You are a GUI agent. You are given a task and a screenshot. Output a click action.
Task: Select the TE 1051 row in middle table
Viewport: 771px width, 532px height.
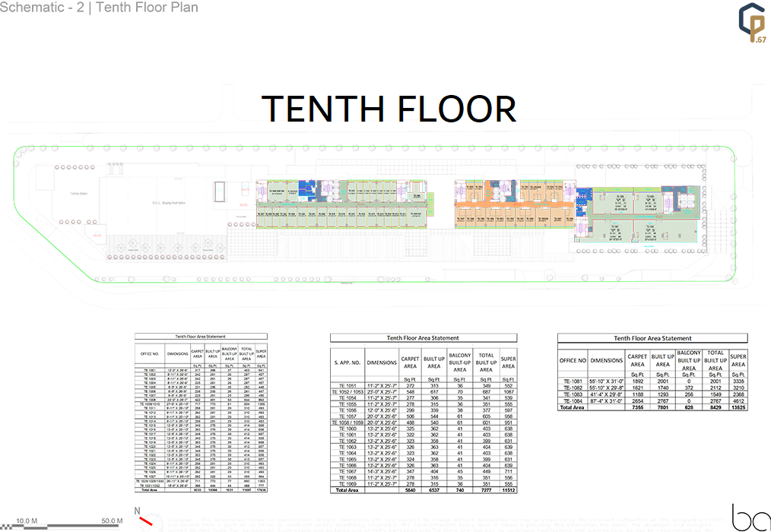point(423,386)
